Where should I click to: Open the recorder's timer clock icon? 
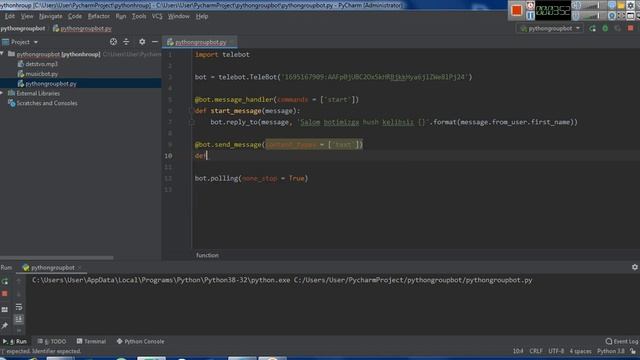tap(530, 5)
